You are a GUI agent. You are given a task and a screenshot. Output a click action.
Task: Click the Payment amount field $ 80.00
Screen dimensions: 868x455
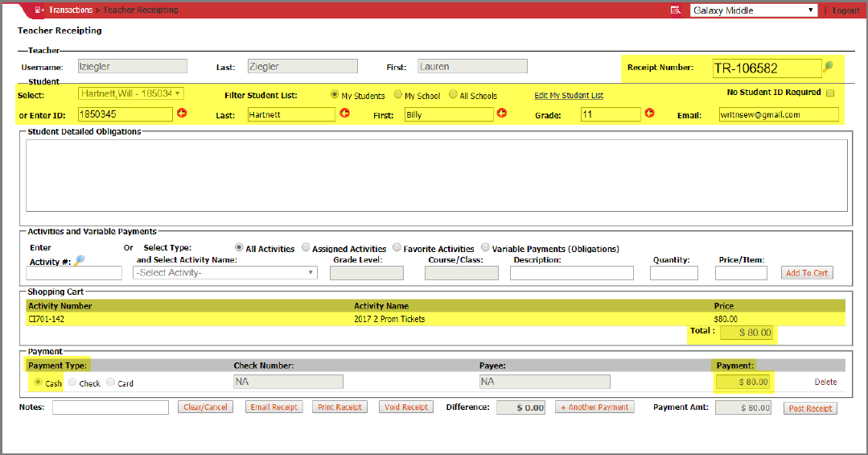tap(743, 382)
